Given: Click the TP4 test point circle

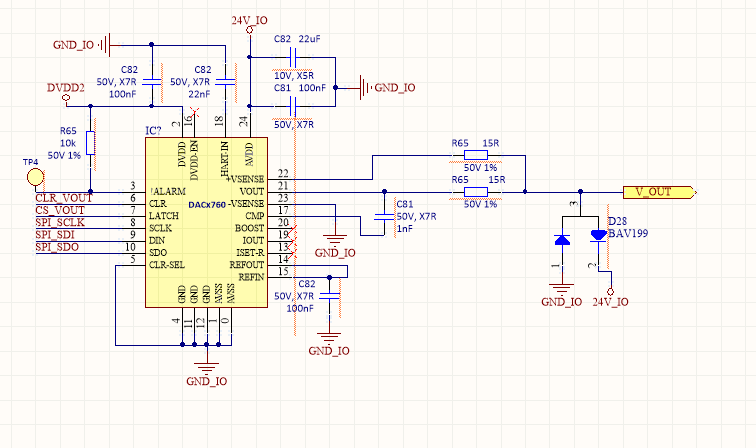Looking at the screenshot, I should point(35,177).
